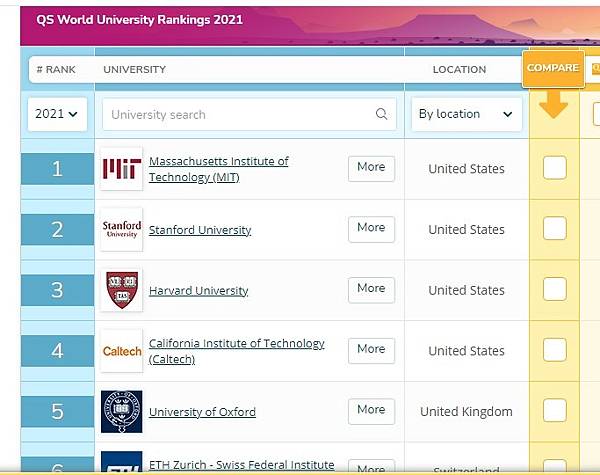Image resolution: width=600 pixels, height=475 pixels.
Task: Click the orange COMPARE button
Action: [553, 69]
